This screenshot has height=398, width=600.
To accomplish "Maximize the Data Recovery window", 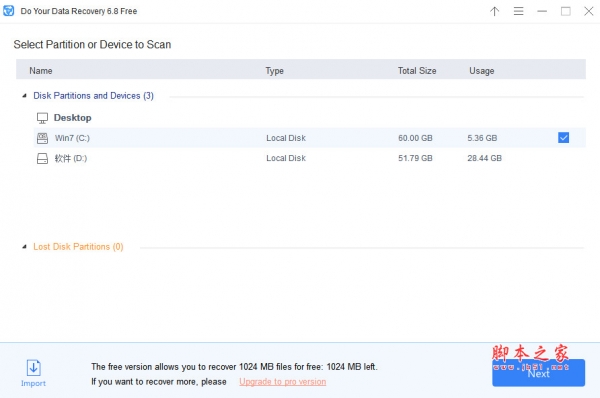I will 566,11.
